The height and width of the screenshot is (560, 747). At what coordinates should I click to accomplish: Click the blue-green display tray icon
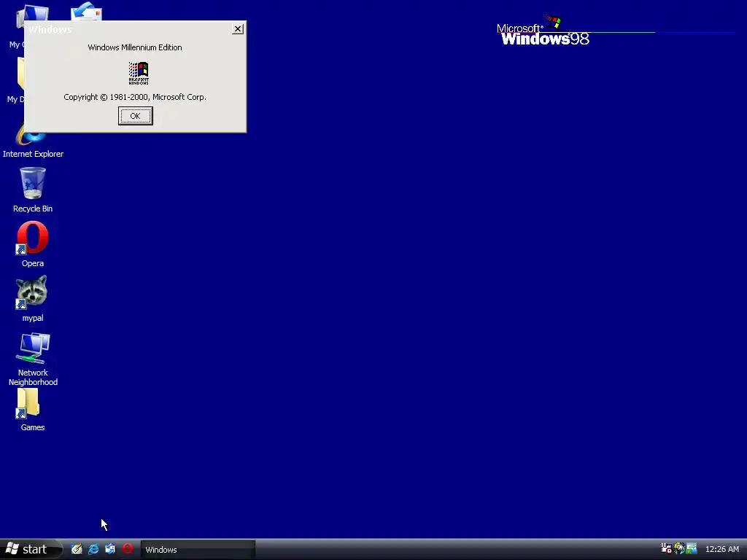coord(692,548)
